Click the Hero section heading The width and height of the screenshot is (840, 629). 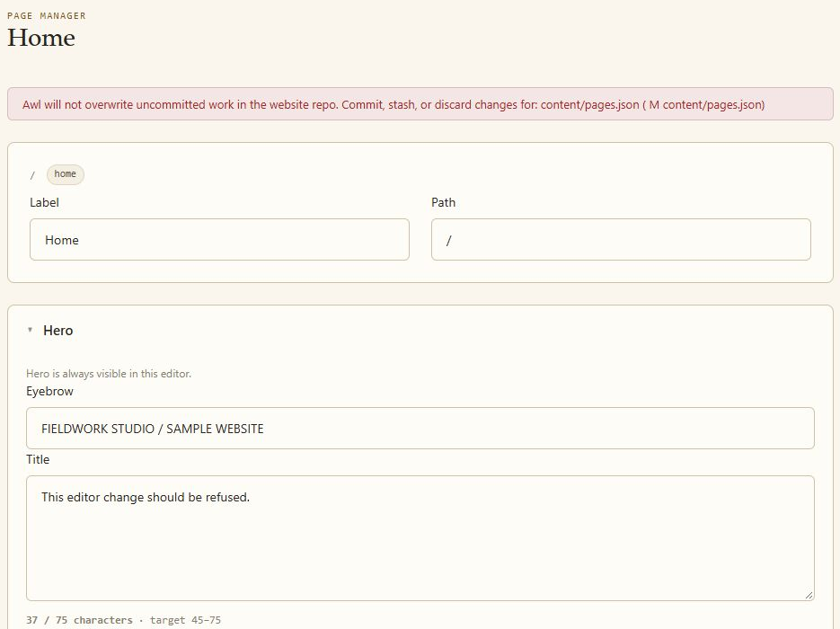coord(57,331)
